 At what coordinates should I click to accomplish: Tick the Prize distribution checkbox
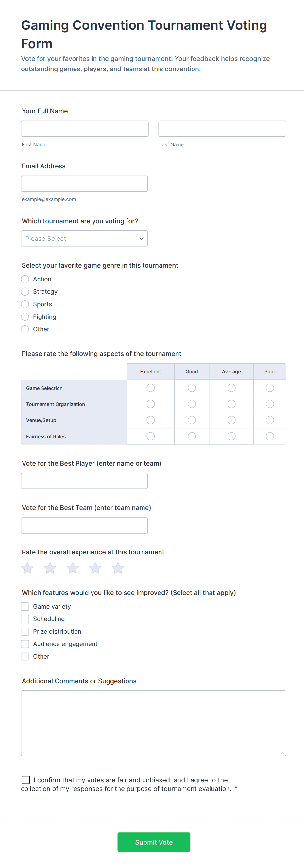point(25,631)
